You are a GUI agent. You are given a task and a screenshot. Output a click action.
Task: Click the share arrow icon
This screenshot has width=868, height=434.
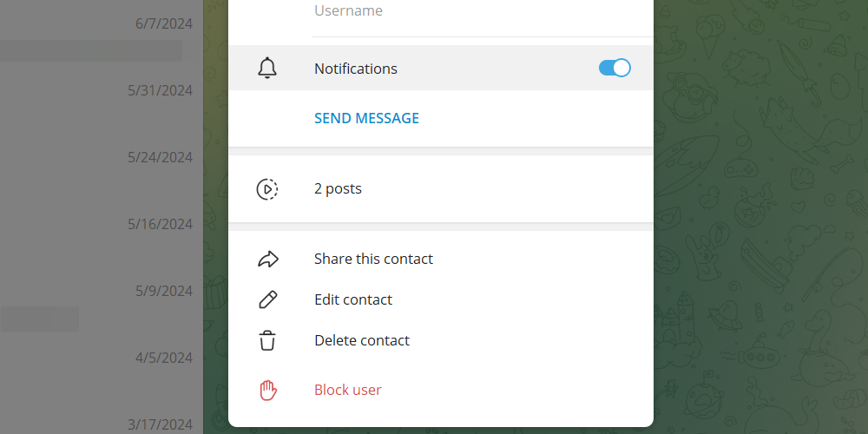coord(267,259)
